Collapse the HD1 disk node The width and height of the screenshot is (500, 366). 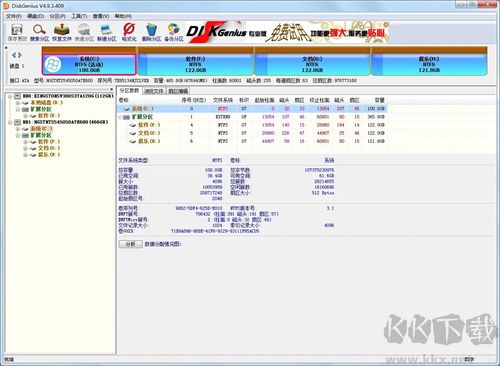10,122
